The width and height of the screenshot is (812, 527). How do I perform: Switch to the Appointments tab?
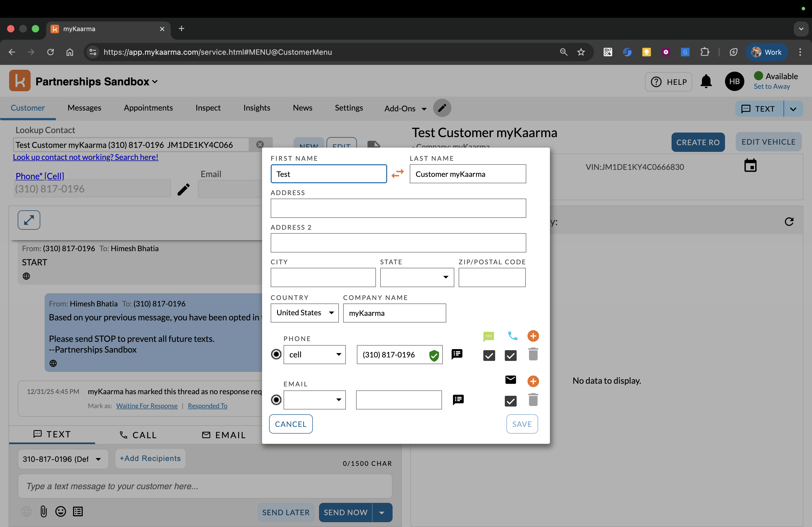[148, 108]
